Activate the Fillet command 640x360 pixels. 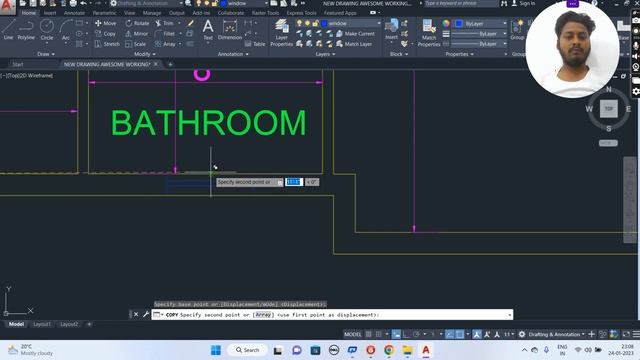pos(165,34)
